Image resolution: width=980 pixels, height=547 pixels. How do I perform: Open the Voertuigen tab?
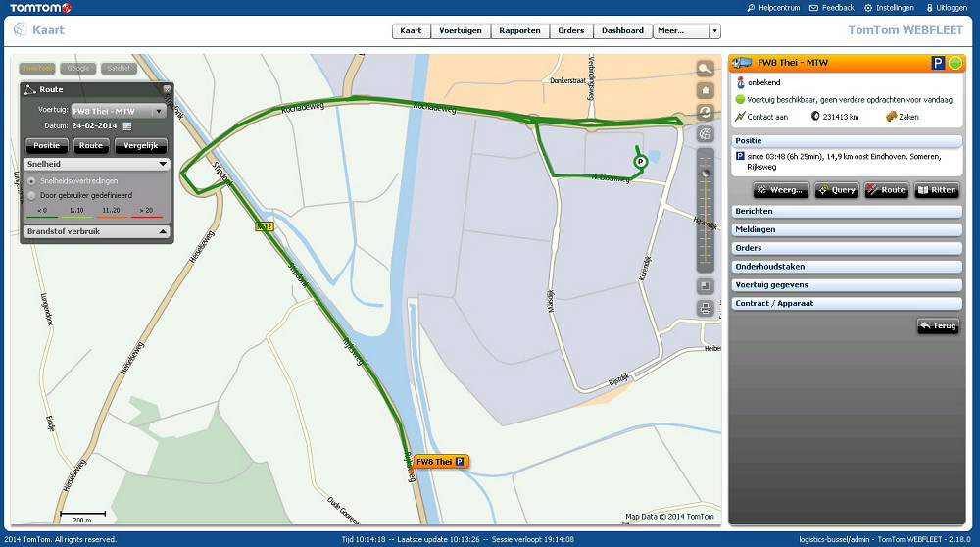coord(461,30)
